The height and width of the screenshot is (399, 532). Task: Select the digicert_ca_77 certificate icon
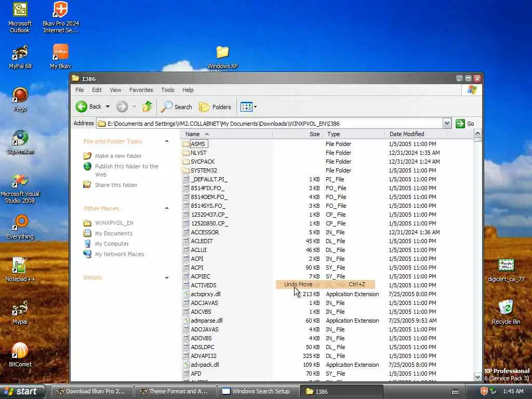point(506,270)
